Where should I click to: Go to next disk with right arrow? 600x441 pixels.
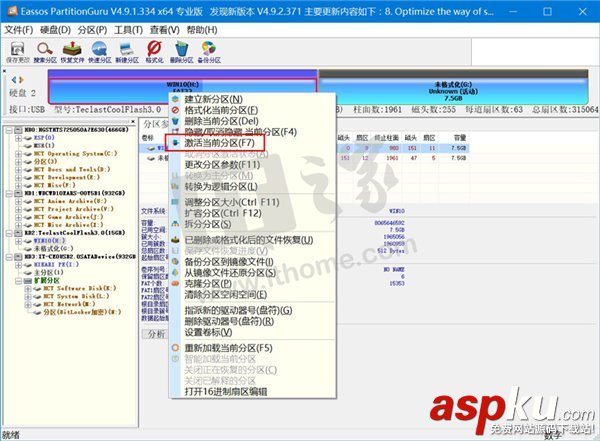point(21,80)
